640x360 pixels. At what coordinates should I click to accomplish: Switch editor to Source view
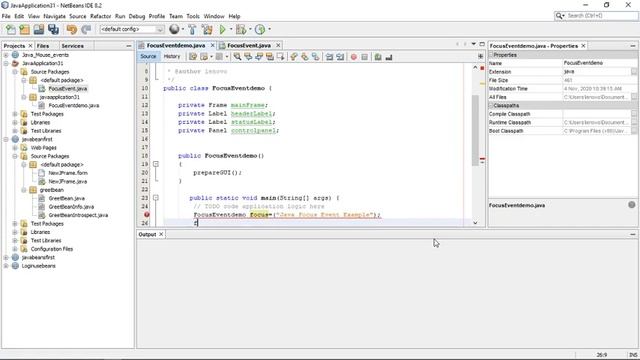pyautogui.click(x=148, y=57)
